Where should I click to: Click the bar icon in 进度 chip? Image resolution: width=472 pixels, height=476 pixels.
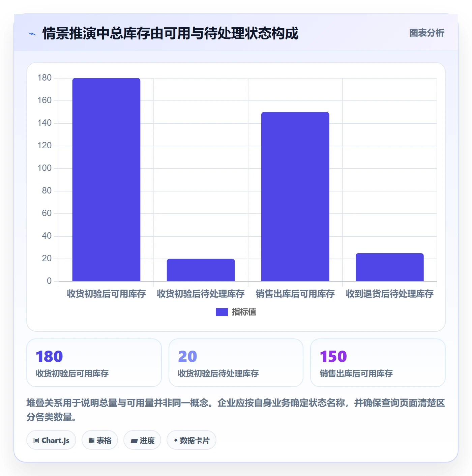pos(134,441)
